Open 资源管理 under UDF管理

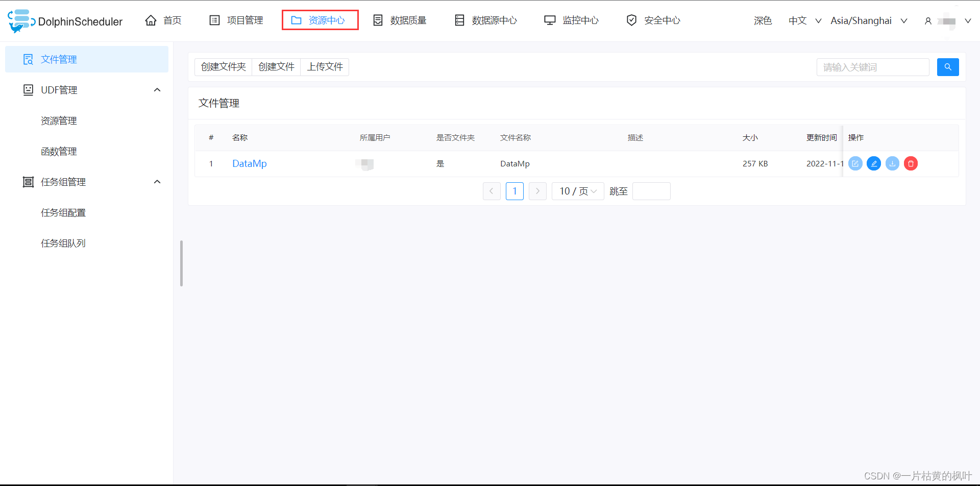(x=59, y=120)
